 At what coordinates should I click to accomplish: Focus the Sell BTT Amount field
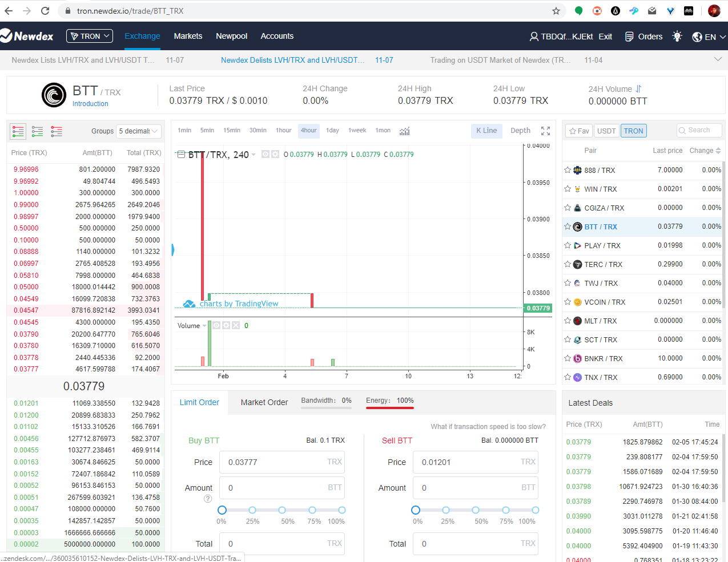tap(476, 488)
